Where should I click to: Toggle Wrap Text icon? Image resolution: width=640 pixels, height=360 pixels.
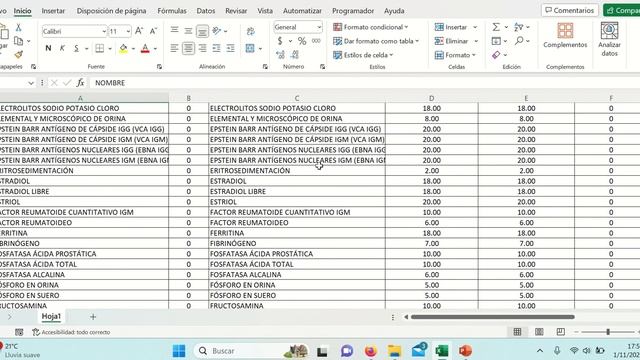[251, 31]
